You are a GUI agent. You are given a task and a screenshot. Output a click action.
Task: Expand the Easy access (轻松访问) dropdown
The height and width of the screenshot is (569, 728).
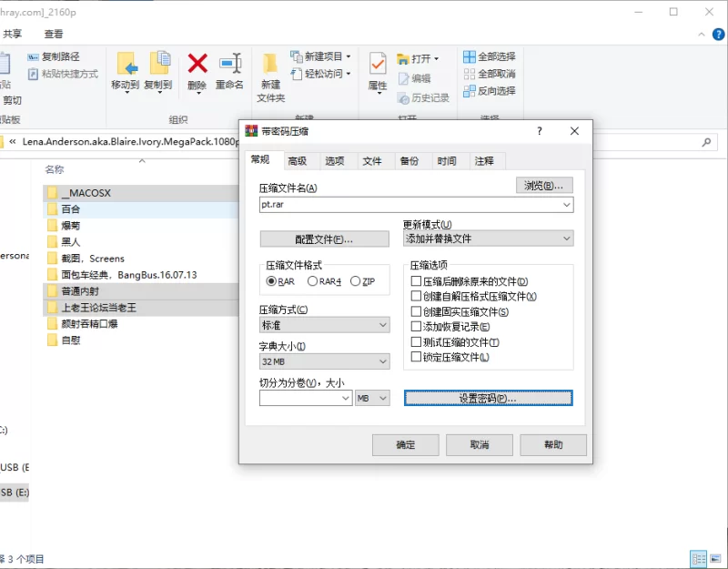[349, 74]
